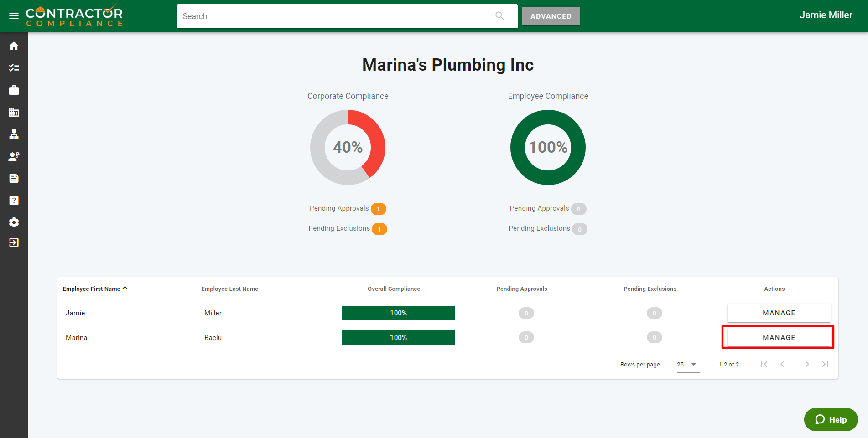Open the checklist tasks sidebar icon
This screenshot has width=868, height=438.
coord(14,68)
